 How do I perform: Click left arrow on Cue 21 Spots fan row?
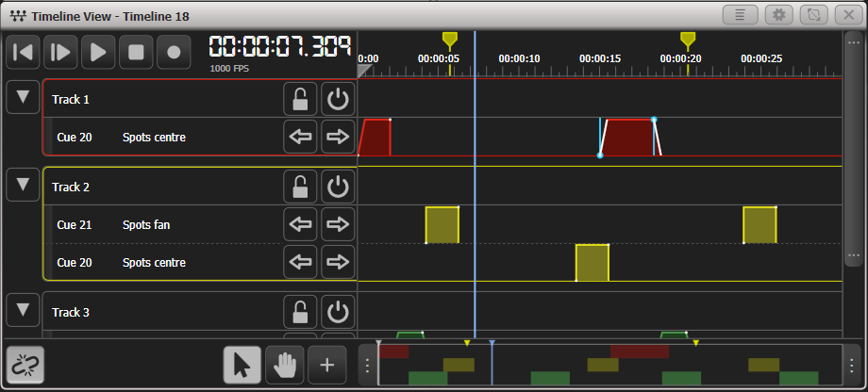coord(300,224)
